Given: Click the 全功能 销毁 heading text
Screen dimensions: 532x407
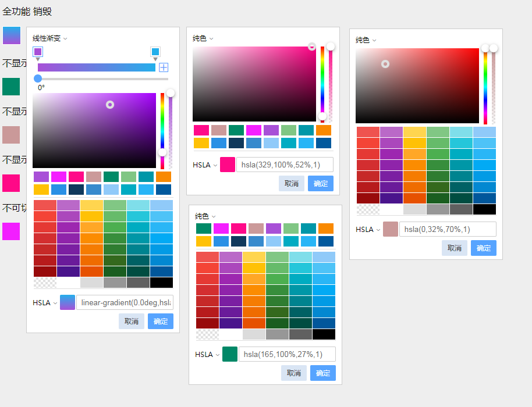Looking at the screenshot, I should [27, 12].
